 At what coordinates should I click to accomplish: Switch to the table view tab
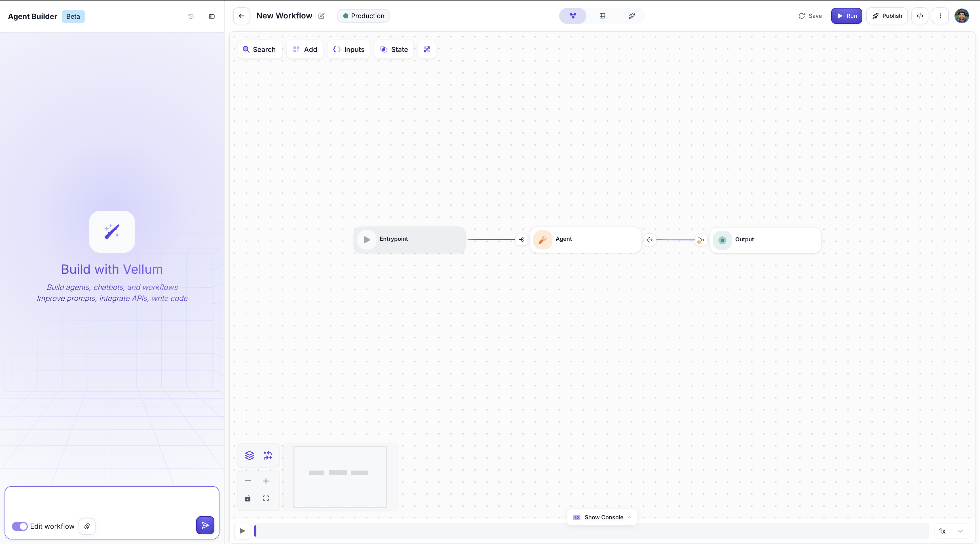coord(602,16)
